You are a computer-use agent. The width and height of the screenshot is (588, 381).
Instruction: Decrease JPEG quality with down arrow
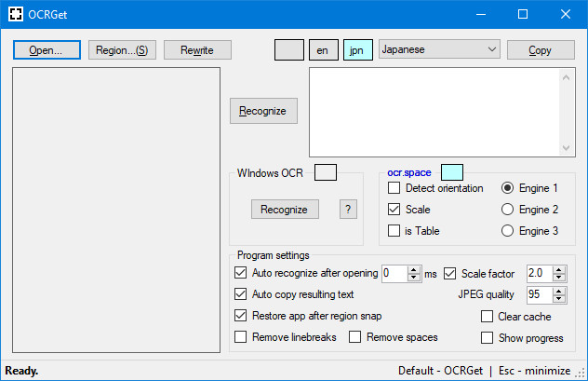[x=559, y=299]
